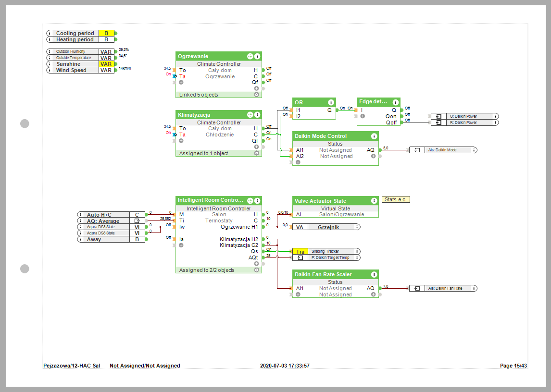The height and width of the screenshot is (392, 551).
Task: Click plus icon on Edge detection block inputs
Action: coord(363,116)
